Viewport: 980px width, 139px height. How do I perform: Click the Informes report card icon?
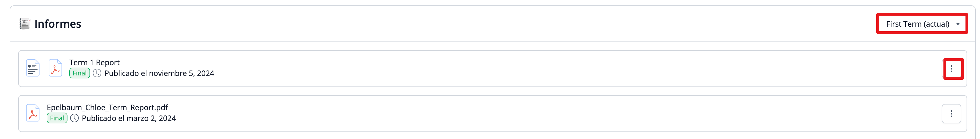click(25, 24)
